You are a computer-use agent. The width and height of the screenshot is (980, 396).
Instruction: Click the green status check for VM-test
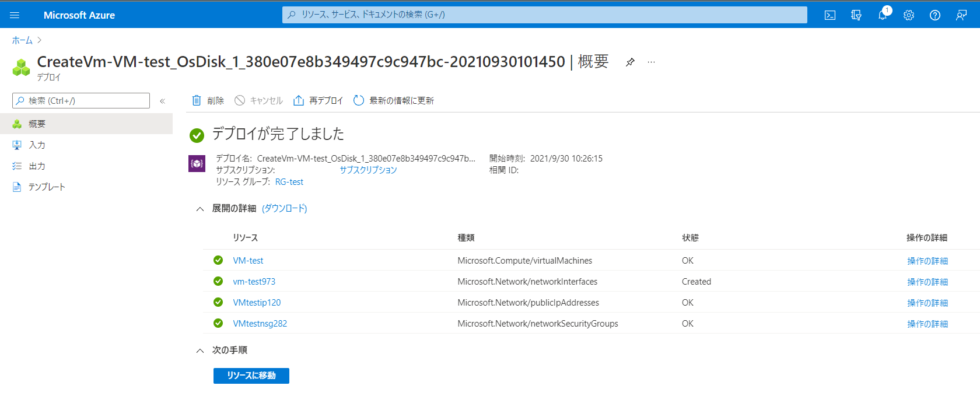point(218,260)
